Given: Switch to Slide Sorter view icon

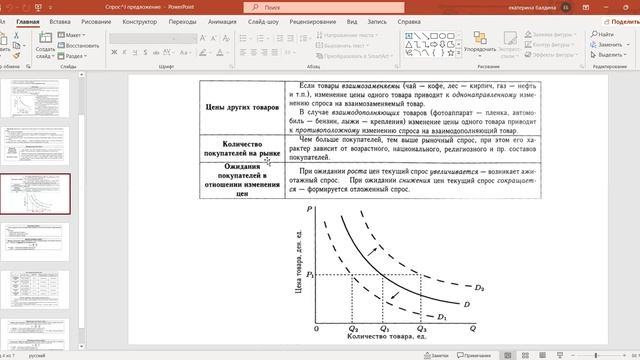Looking at the screenshot, I should (x=525, y=356).
